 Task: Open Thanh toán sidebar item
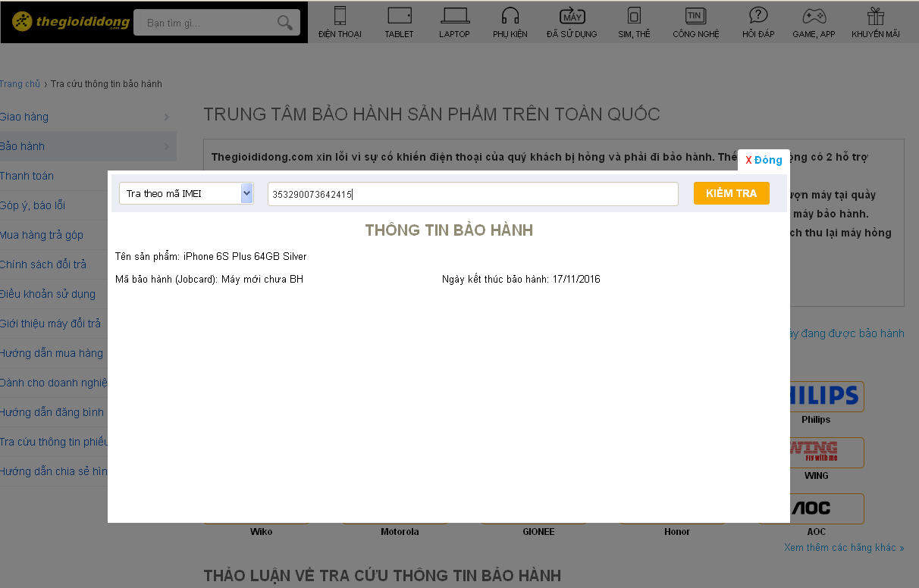[27, 176]
